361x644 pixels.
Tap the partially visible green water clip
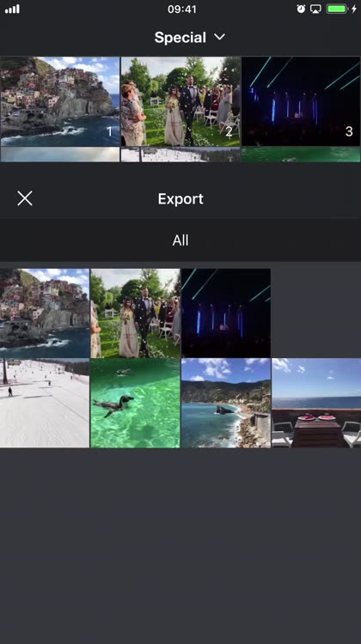[301, 155]
